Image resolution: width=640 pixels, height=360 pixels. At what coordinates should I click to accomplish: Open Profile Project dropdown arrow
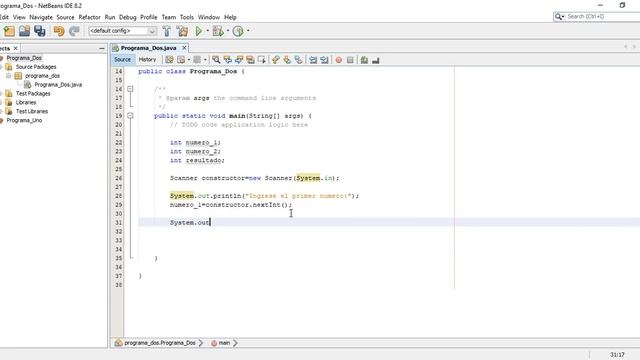(248, 31)
